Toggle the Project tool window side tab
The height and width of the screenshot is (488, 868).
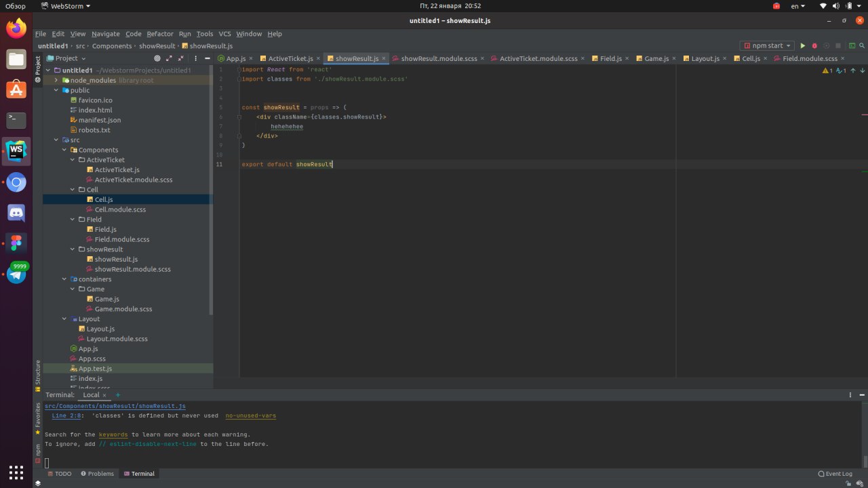click(38, 69)
